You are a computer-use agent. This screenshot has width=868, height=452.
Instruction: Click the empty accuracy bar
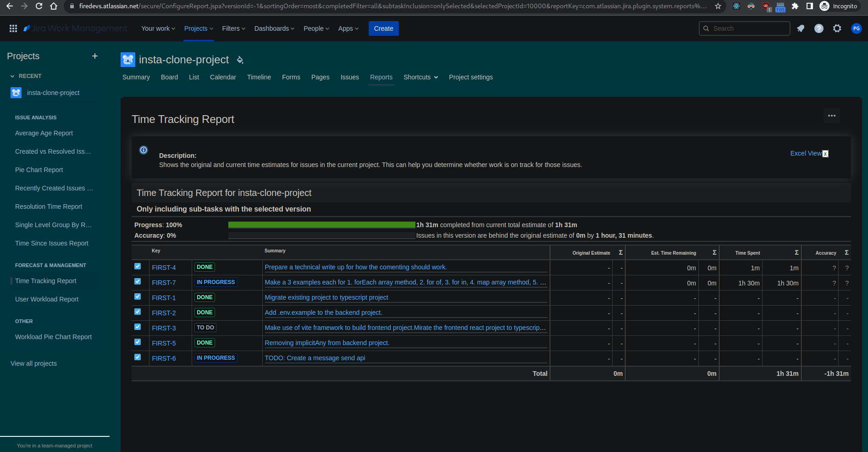click(321, 235)
